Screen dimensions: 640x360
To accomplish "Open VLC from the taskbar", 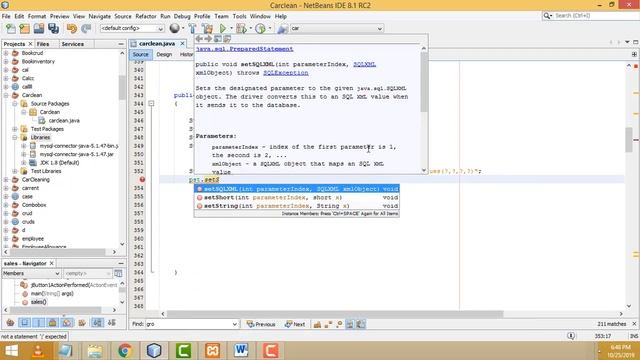I will tap(38, 350).
